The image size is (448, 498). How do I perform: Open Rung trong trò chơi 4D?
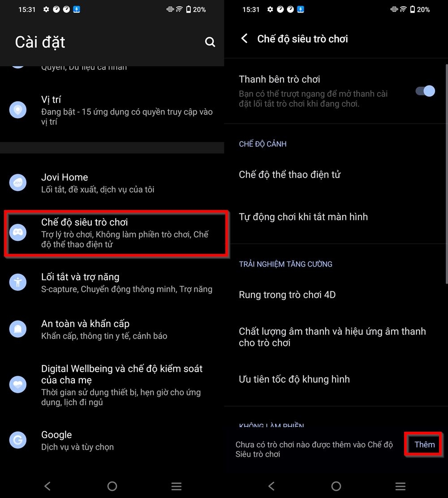click(336, 295)
